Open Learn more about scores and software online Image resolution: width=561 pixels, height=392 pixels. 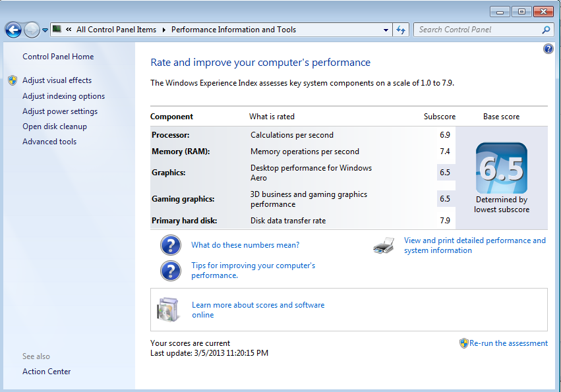[x=258, y=310]
